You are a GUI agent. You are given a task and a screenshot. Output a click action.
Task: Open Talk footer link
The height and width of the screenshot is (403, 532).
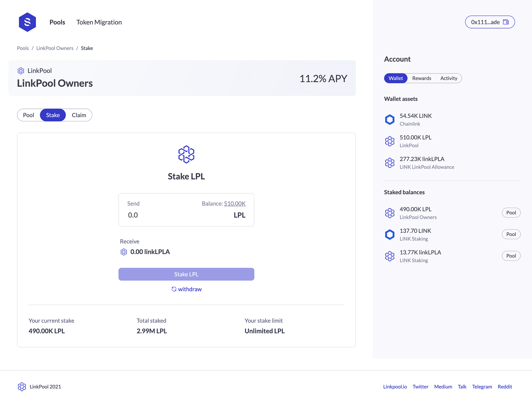(x=462, y=387)
